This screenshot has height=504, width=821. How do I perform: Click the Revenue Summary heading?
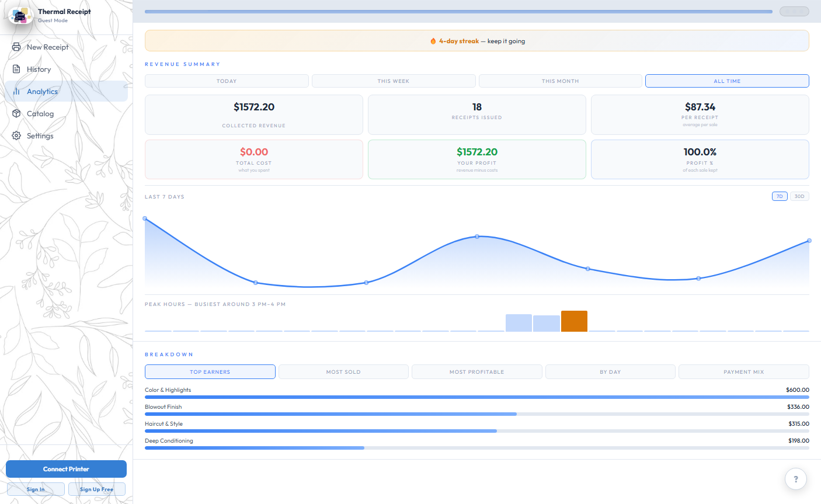183,64
